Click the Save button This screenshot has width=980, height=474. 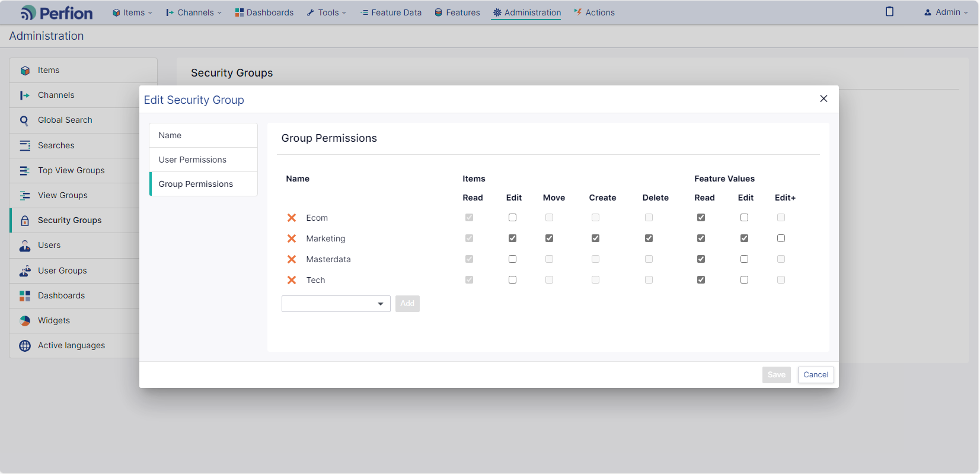click(777, 375)
